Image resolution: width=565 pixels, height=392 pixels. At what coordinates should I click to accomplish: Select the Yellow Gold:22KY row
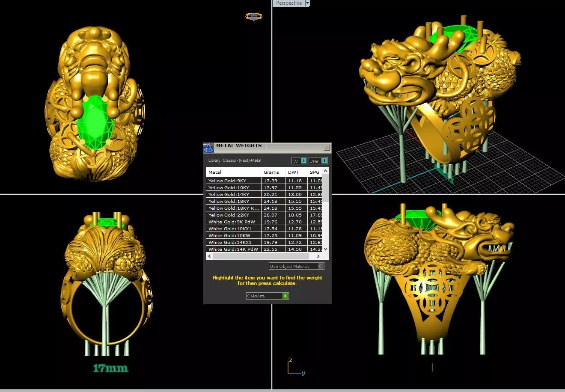tap(264, 215)
